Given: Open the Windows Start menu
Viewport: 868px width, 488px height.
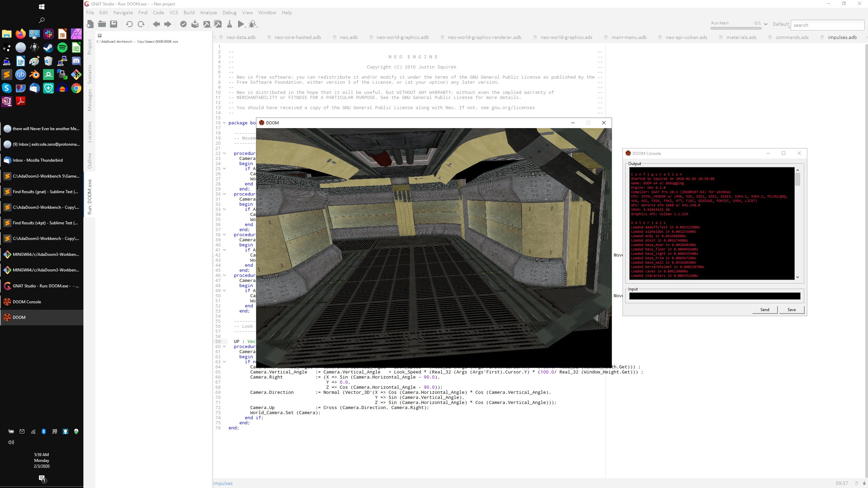Looking at the screenshot, I should pos(42,7).
